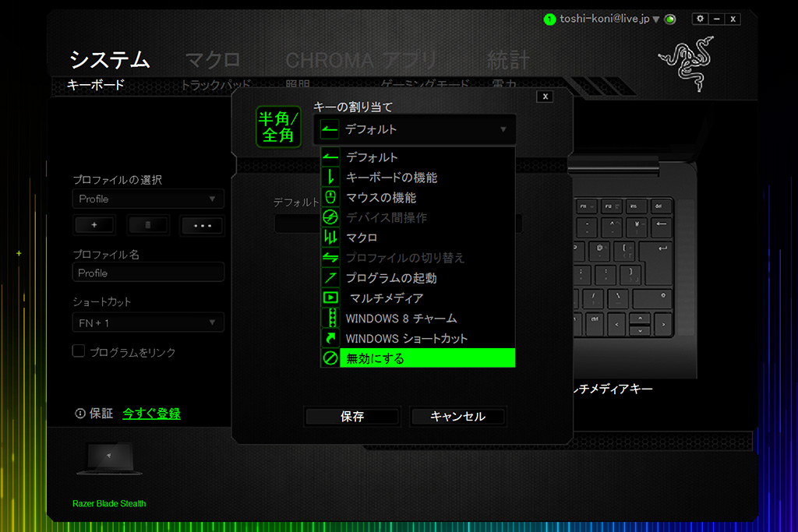Click the プログラムの起動 icon
798x532 pixels.
(x=330, y=278)
